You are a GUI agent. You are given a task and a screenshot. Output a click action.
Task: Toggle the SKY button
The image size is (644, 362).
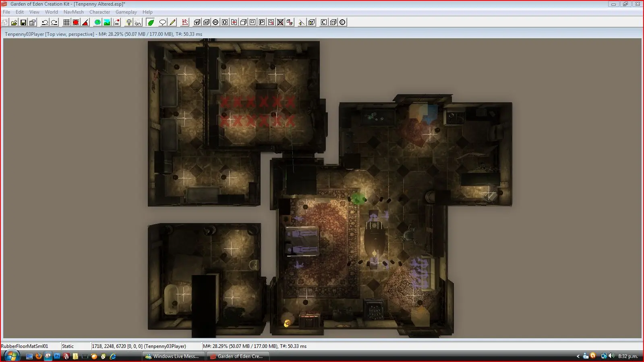point(138,23)
